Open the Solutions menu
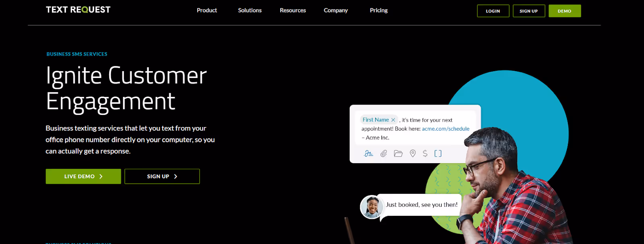This screenshot has height=244, width=644. coord(250,10)
